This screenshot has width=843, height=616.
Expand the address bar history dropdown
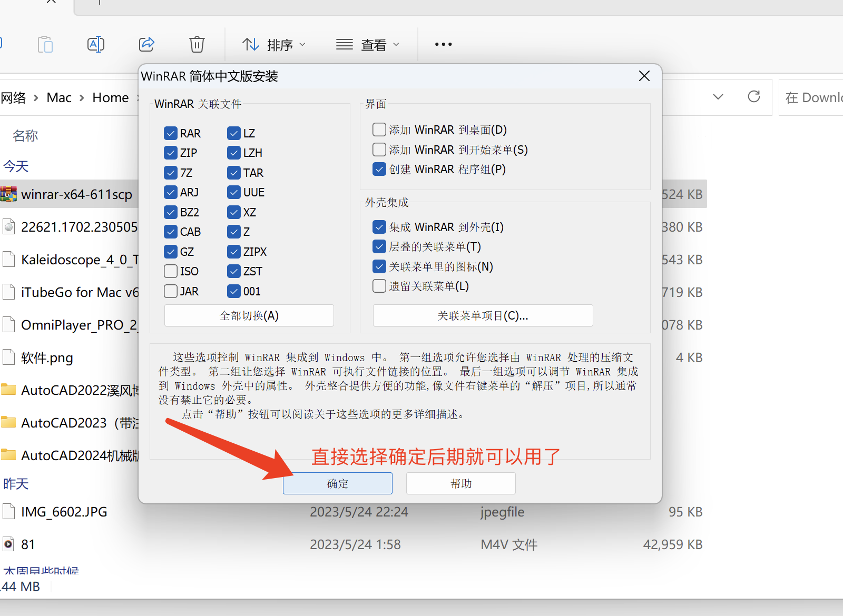[718, 97]
